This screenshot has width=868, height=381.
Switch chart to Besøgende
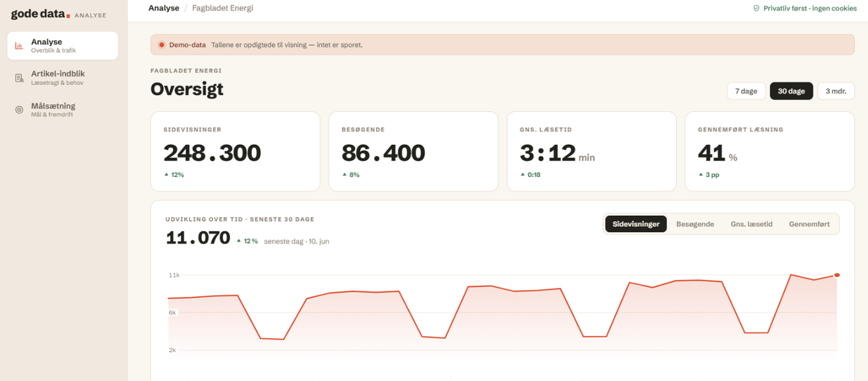point(695,224)
